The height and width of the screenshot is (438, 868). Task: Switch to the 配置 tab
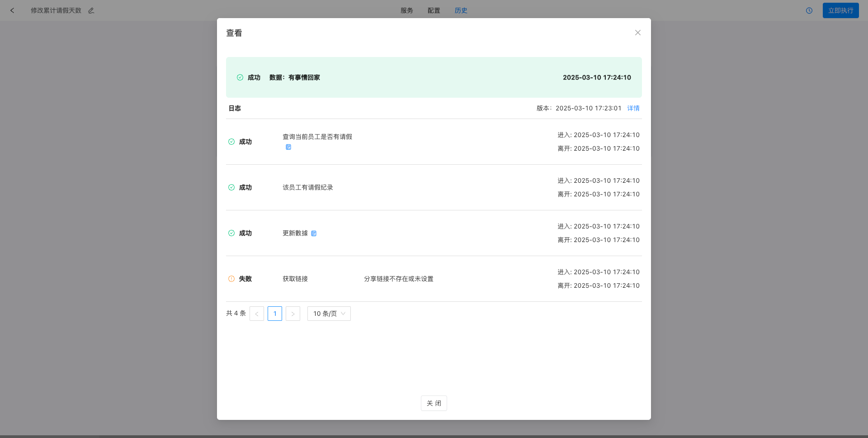(433, 10)
